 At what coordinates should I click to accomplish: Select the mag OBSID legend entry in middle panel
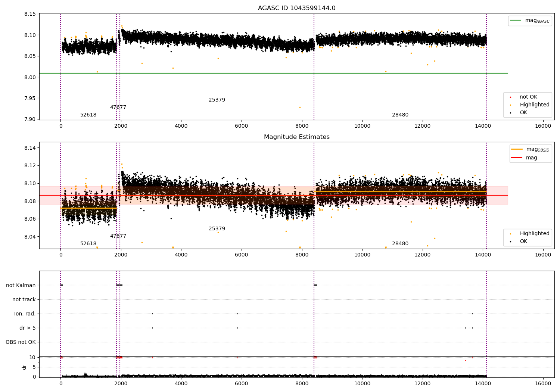tap(531, 149)
